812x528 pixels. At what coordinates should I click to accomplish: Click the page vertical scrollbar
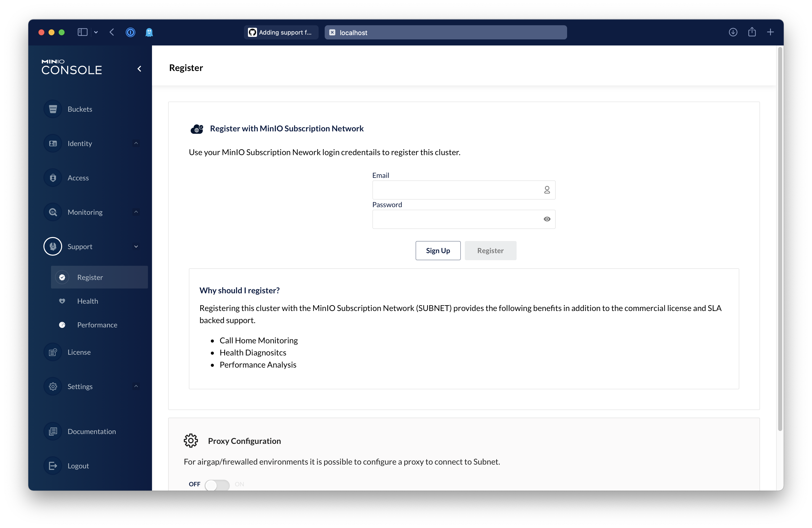(780, 239)
